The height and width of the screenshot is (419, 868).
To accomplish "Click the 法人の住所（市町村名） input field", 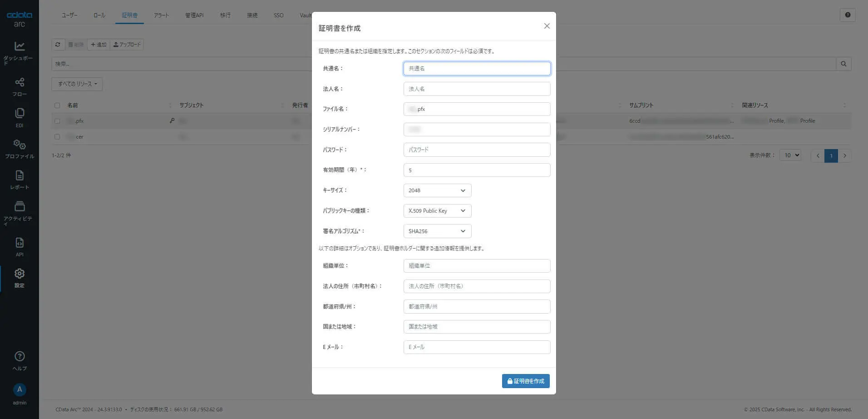I will click(x=477, y=286).
